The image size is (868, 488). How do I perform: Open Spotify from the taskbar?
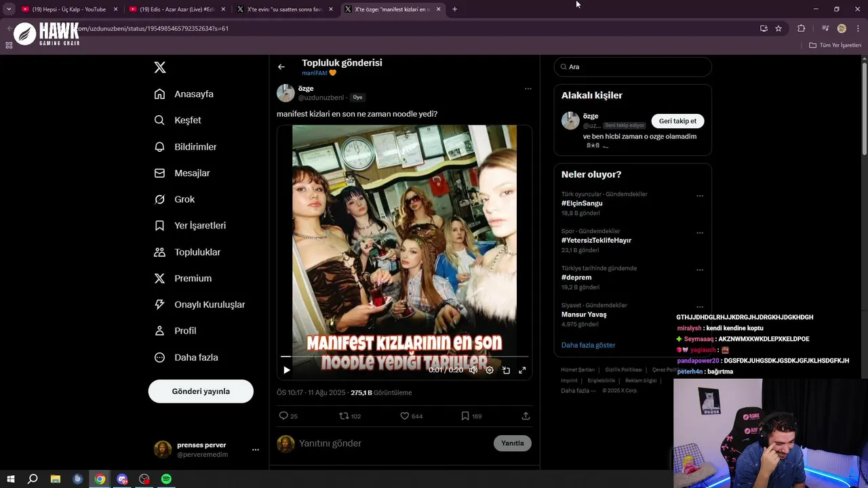click(x=167, y=479)
